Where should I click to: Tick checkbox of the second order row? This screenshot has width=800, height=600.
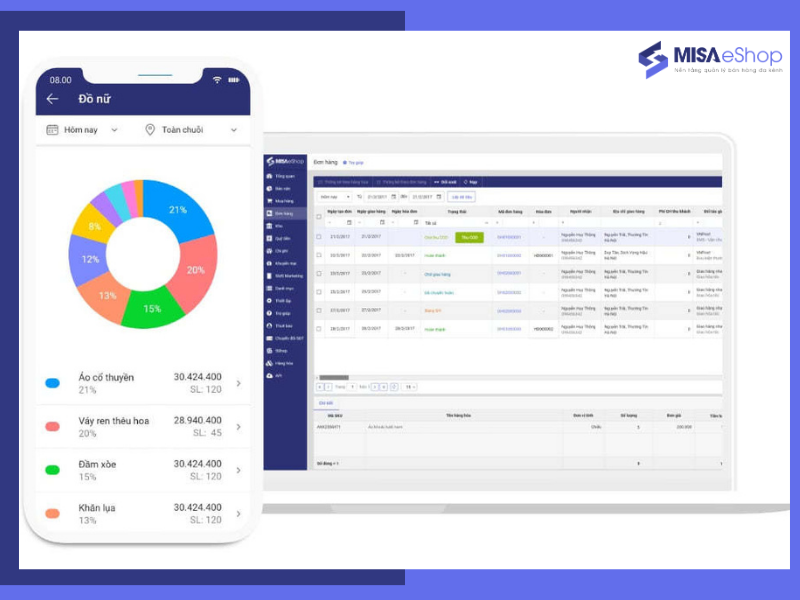point(319,255)
